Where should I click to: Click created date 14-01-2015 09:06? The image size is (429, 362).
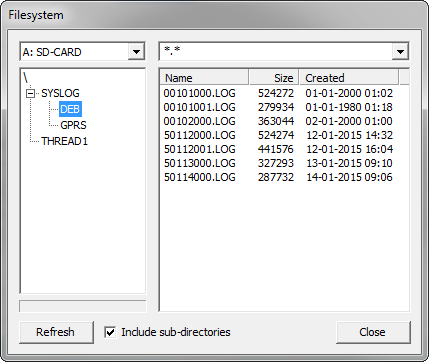click(349, 177)
